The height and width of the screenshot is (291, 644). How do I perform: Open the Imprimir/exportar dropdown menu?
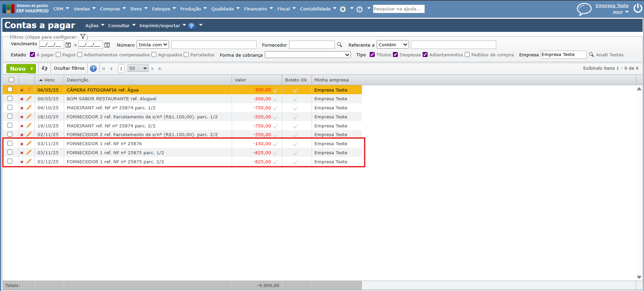tap(163, 26)
